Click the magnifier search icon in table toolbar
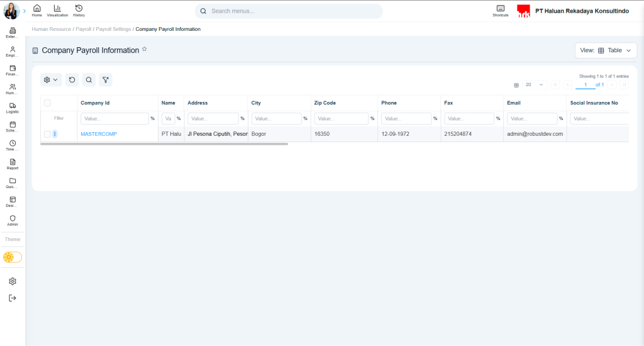 (89, 80)
